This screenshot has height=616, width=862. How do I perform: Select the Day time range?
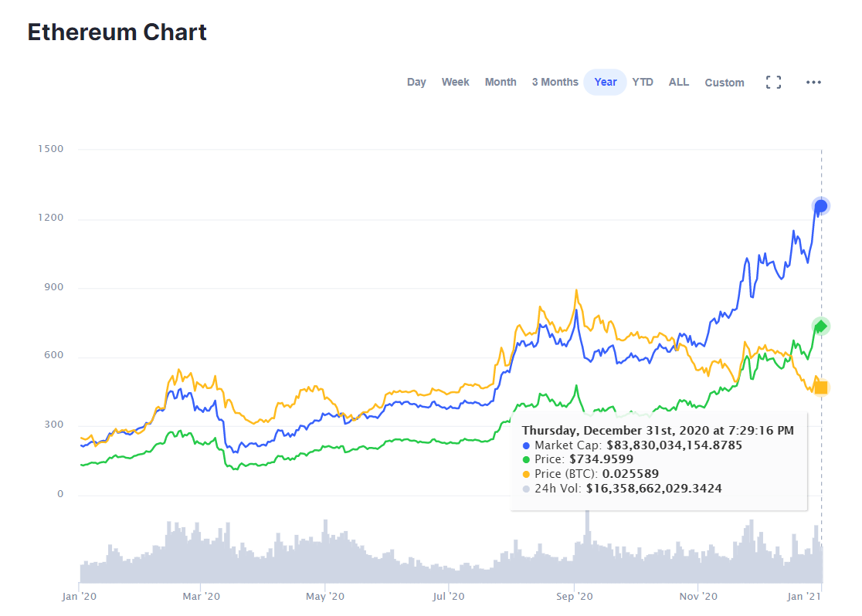coord(416,82)
